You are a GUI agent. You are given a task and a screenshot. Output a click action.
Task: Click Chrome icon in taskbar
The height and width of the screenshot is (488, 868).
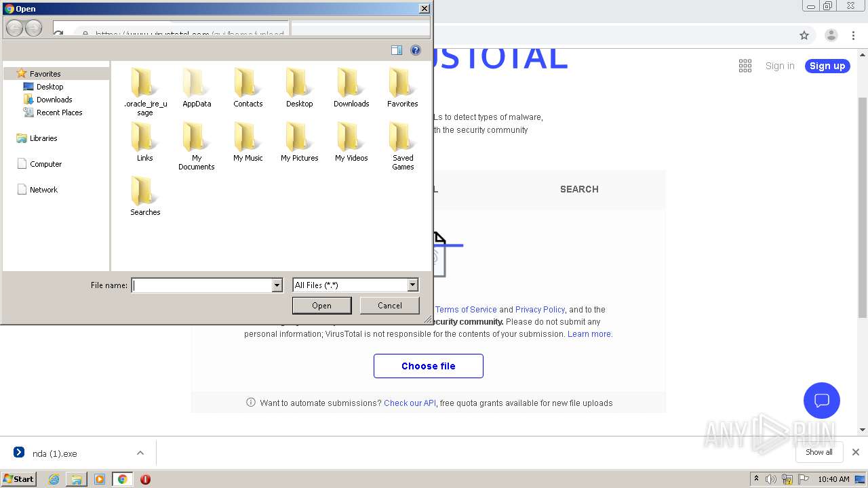pos(123,479)
